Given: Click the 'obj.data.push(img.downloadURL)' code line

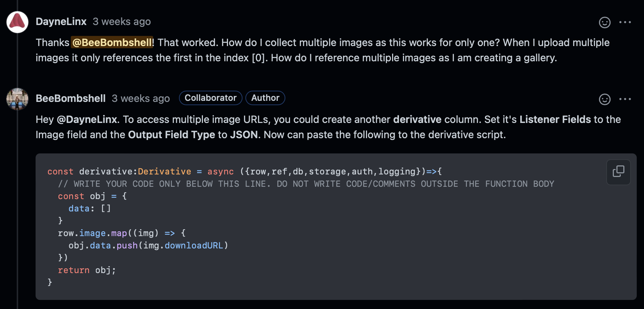Looking at the screenshot, I should [148, 246].
